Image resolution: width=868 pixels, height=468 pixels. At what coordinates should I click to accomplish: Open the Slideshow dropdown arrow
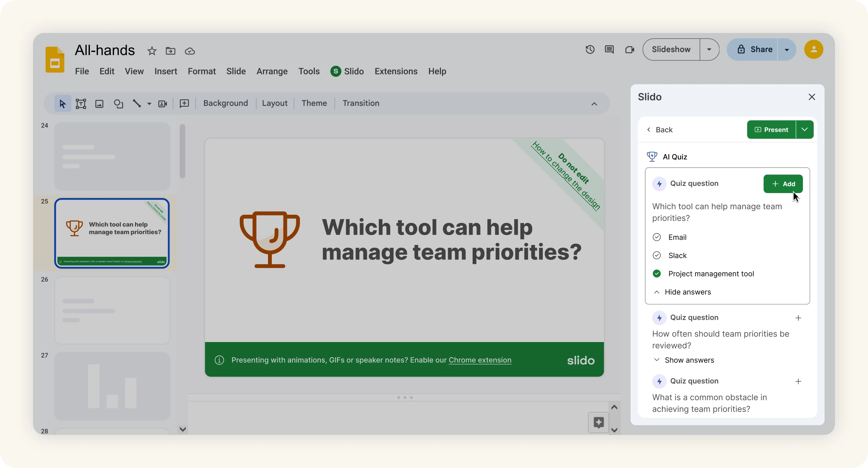coord(709,50)
